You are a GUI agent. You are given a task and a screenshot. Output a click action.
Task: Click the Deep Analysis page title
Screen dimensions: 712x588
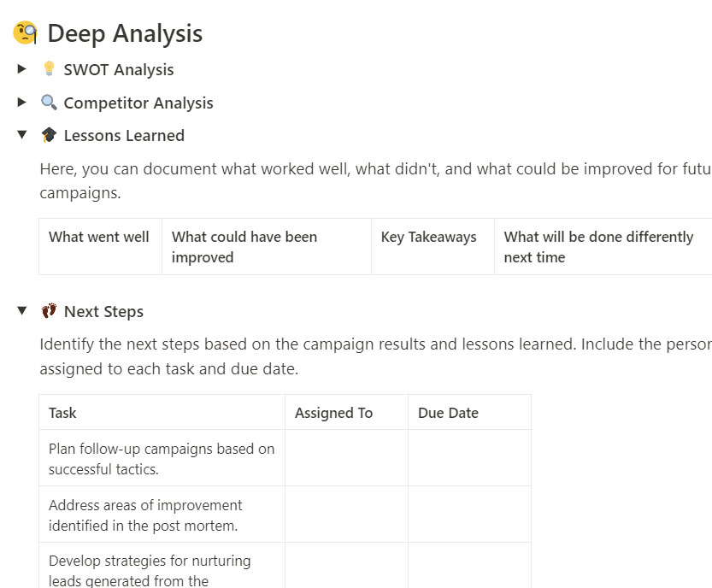[x=125, y=33]
